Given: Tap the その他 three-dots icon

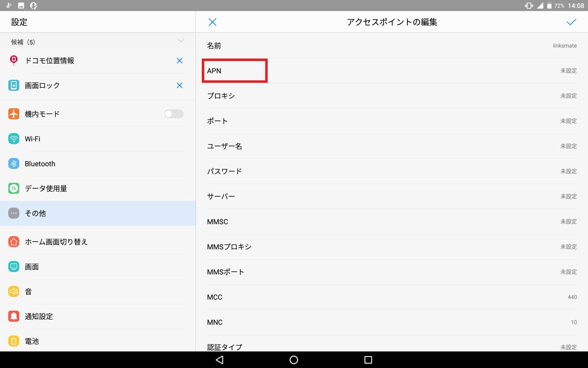Looking at the screenshot, I should (x=14, y=213).
